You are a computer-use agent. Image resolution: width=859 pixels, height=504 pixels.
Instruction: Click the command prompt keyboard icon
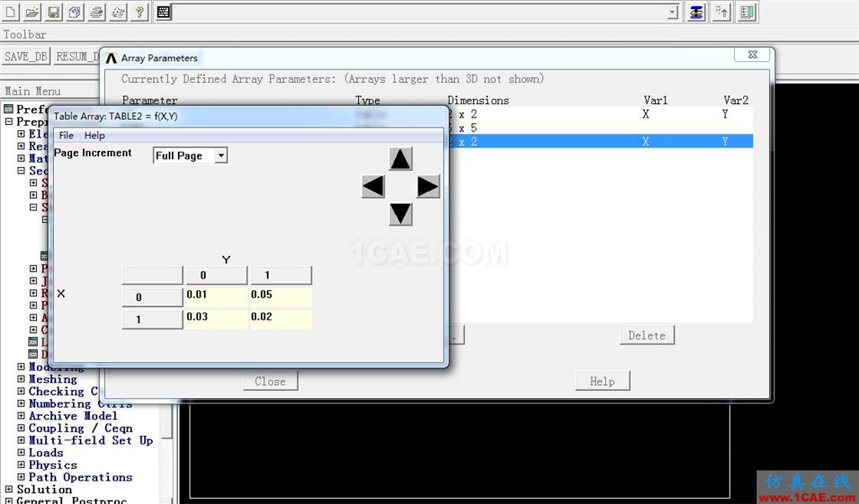point(164,12)
